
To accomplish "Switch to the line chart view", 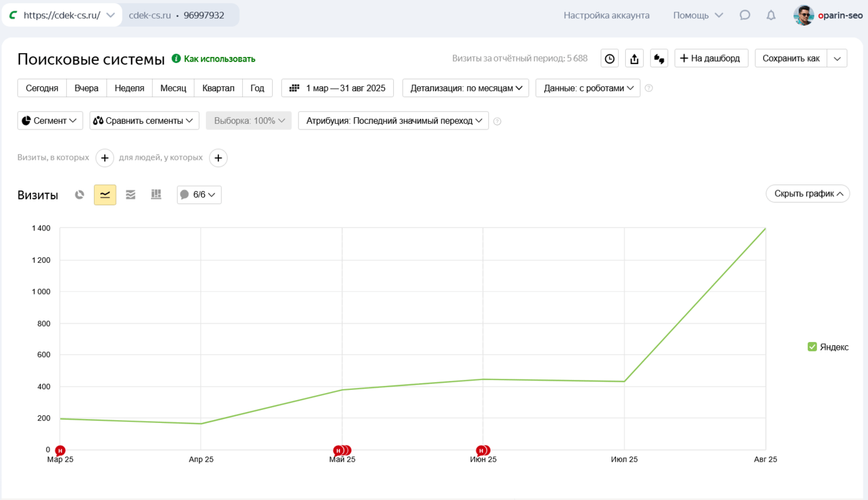I will 105,194.
